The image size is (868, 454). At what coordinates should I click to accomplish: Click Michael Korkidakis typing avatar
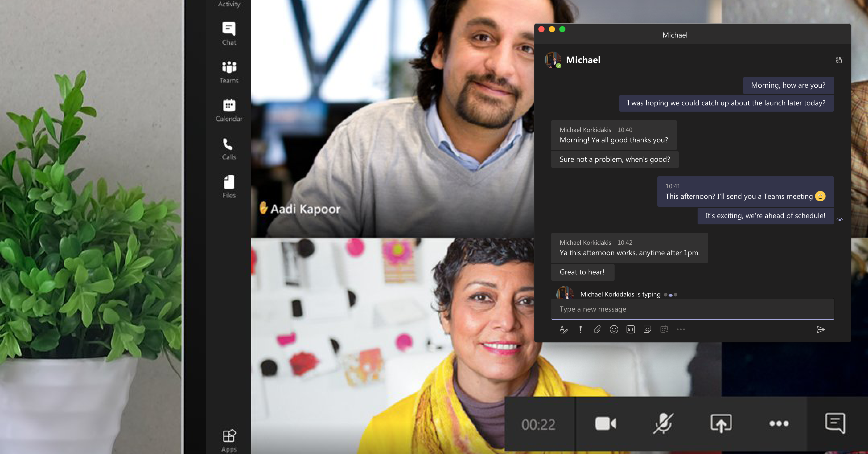click(x=565, y=293)
